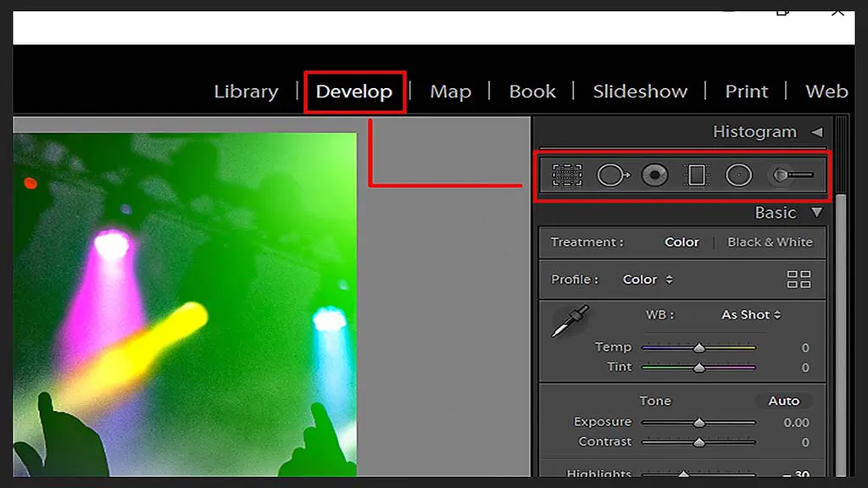Open the Web module
The width and height of the screenshot is (868, 488).
tap(826, 91)
